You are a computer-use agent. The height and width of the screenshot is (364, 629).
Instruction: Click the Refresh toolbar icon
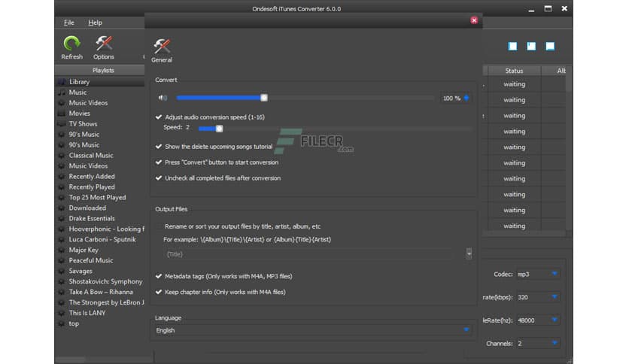[x=71, y=47]
